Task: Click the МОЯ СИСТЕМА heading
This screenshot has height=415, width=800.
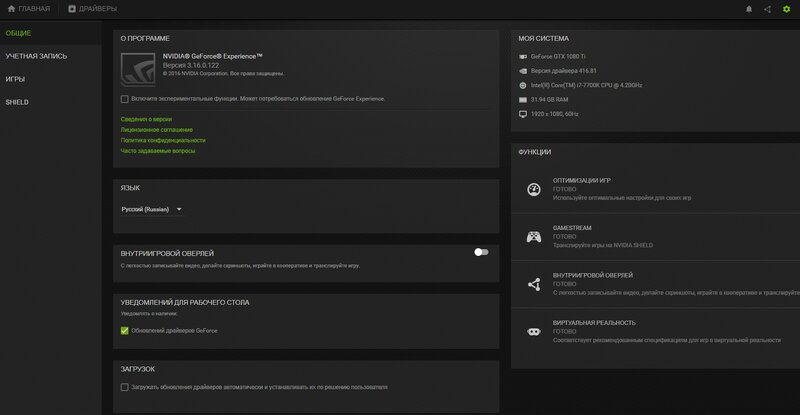Action: click(x=543, y=38)
